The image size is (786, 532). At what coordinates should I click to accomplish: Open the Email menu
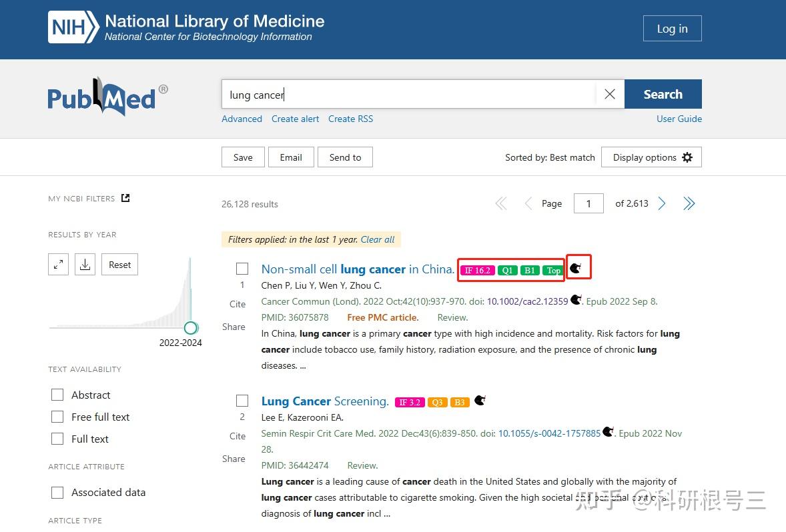[x=291, y=157]
